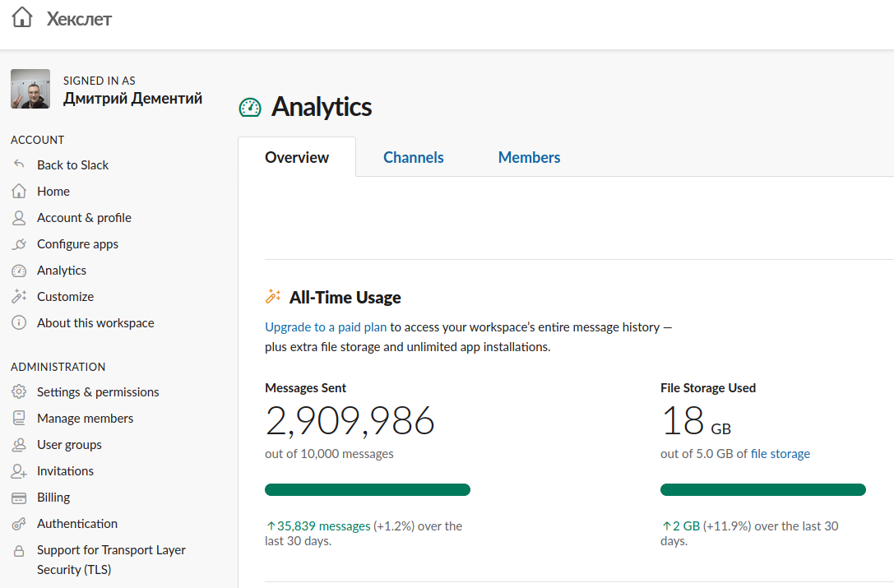Click the Upgrade to a paid plan link
Screen dimensions: 894x588
tap(326, 326)
